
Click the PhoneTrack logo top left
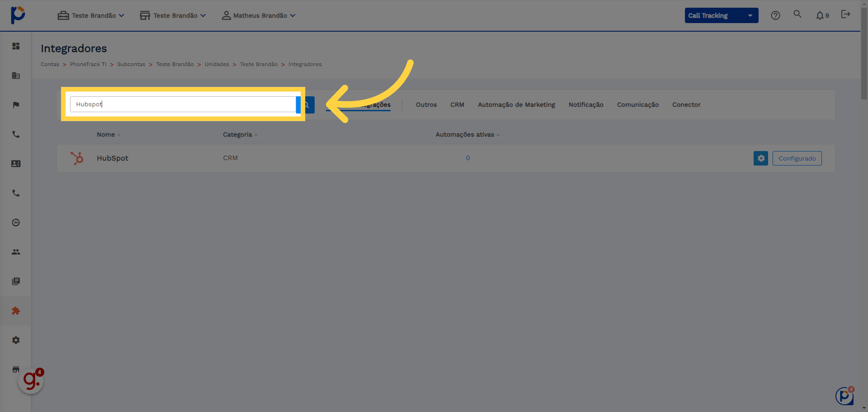click(x=18, y=15)
